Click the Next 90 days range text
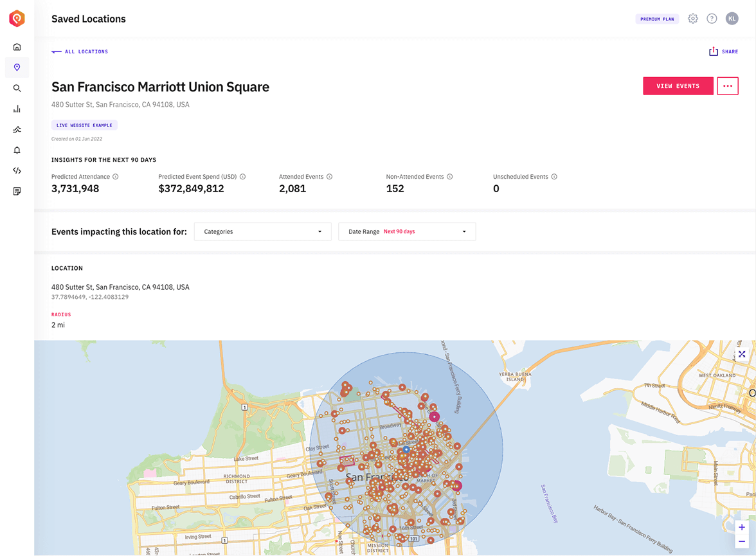Viewport: 756px width, 556px height. coord(399,232)
